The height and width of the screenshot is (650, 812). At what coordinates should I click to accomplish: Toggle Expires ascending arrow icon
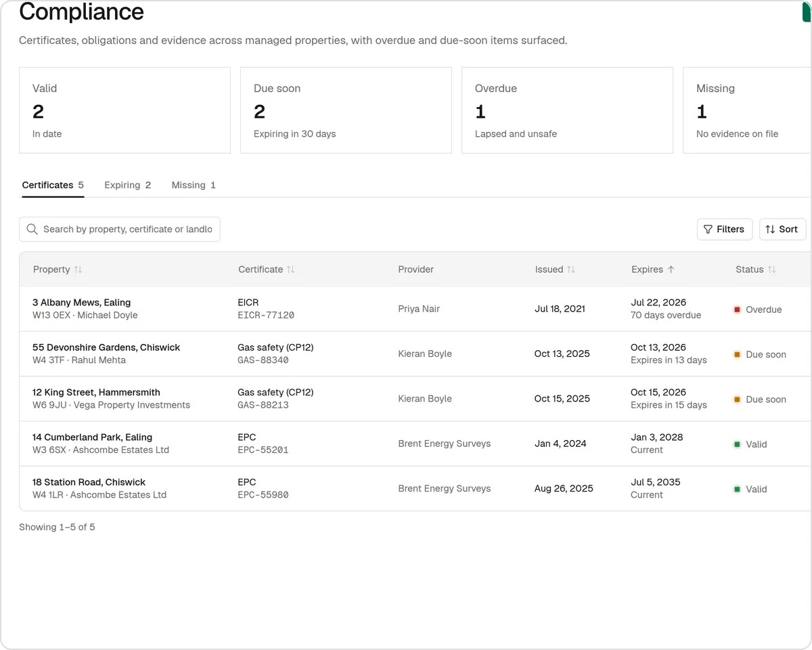(x=671, y=269)
